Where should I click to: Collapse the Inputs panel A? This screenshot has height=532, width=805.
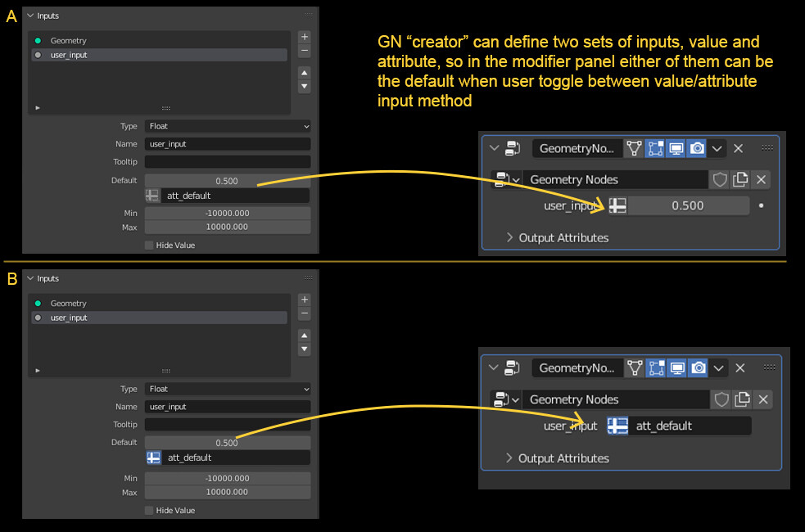click(x=30, y=16)
